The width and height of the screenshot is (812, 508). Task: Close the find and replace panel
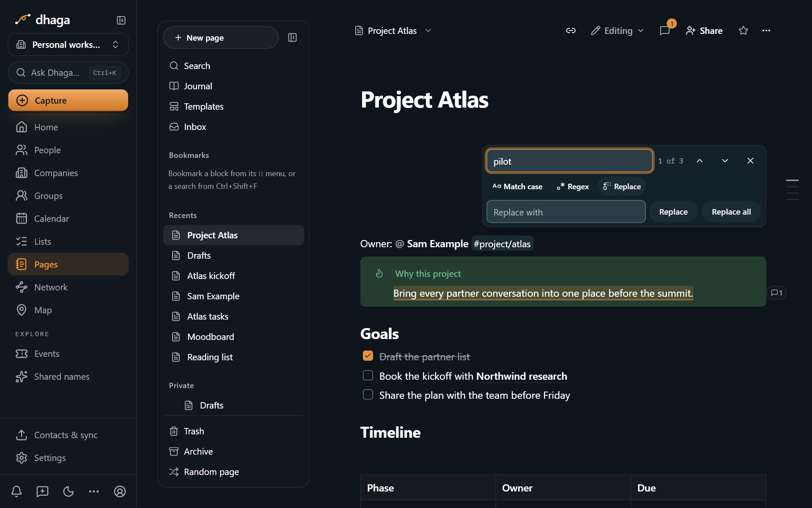coord(750,161)
